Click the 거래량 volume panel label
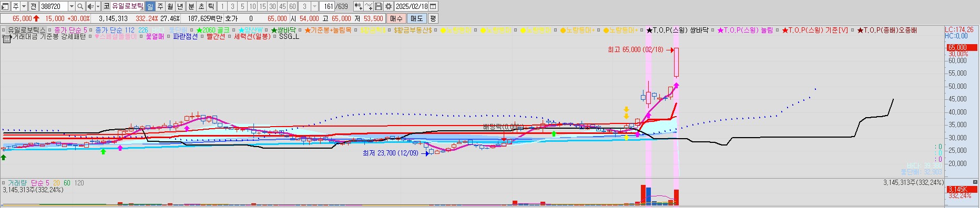Viewport: 980px width, 208px height. click(x=18, y=183)
